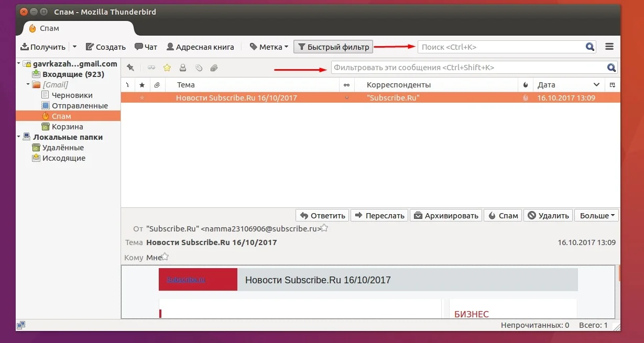Toggle the attachment filter paperclip icon

[214, 68]
